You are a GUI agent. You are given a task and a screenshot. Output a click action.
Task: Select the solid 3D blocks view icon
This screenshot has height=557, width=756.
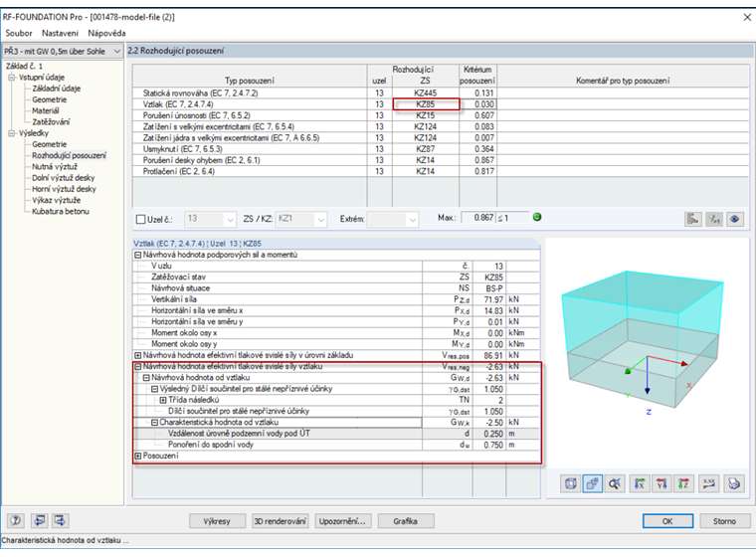pyautogui.click(x=593, y=483)
